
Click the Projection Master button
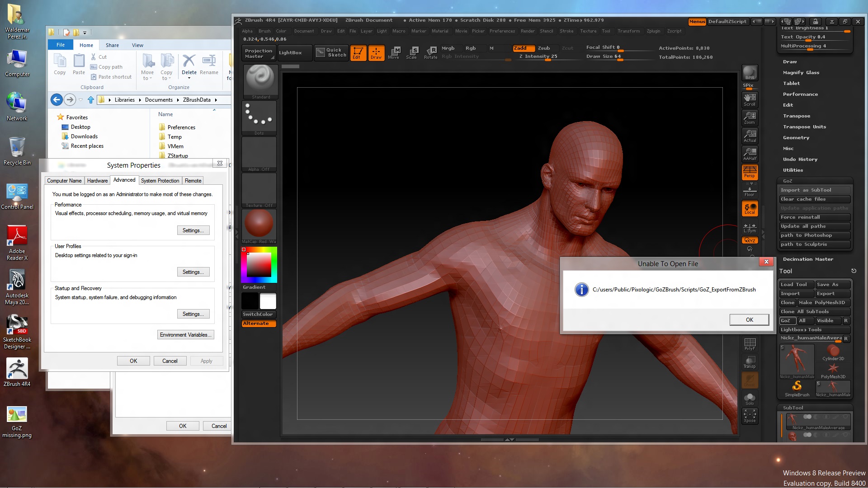[259, 53]
